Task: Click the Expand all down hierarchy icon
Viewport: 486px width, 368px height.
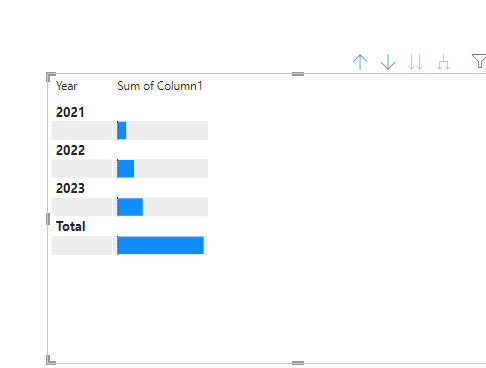Action: (443, 62)
